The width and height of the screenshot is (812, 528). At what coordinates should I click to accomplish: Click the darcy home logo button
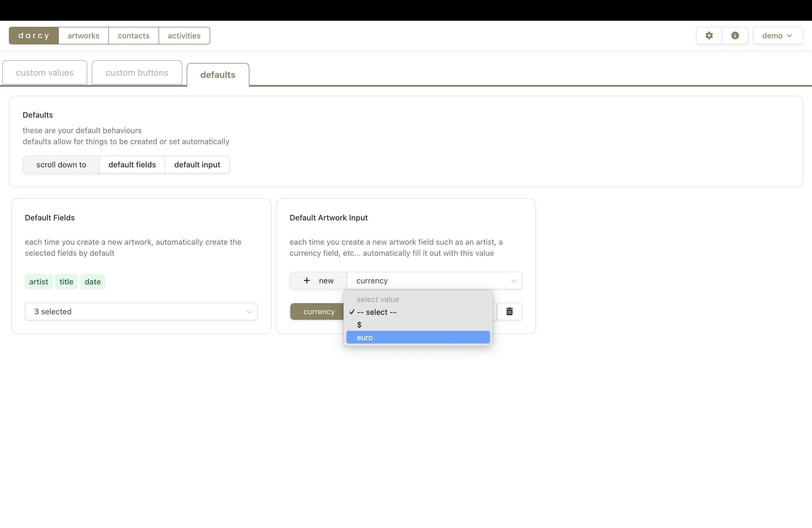[34, 35]
